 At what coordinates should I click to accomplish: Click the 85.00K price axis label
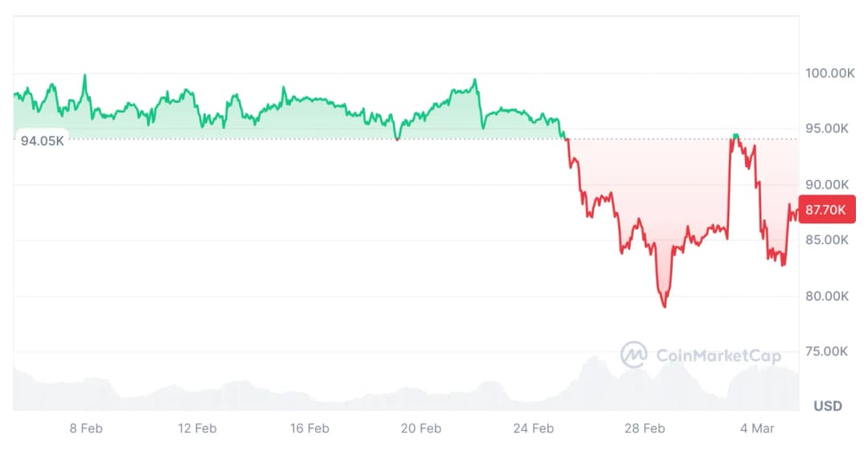coord(828,240)
